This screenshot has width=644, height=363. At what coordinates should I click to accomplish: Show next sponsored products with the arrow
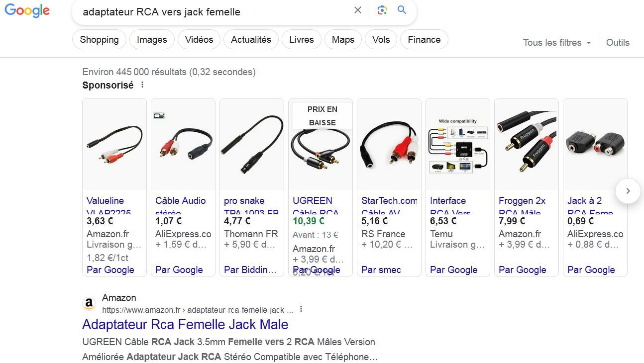[628, 191]
